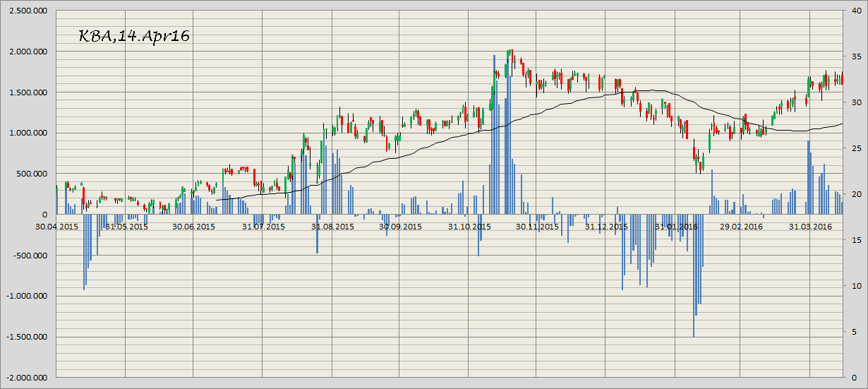Screen dimensions: 868x389
Task: Select the 31.12.2015 date axis label
Action: [606, 227]
